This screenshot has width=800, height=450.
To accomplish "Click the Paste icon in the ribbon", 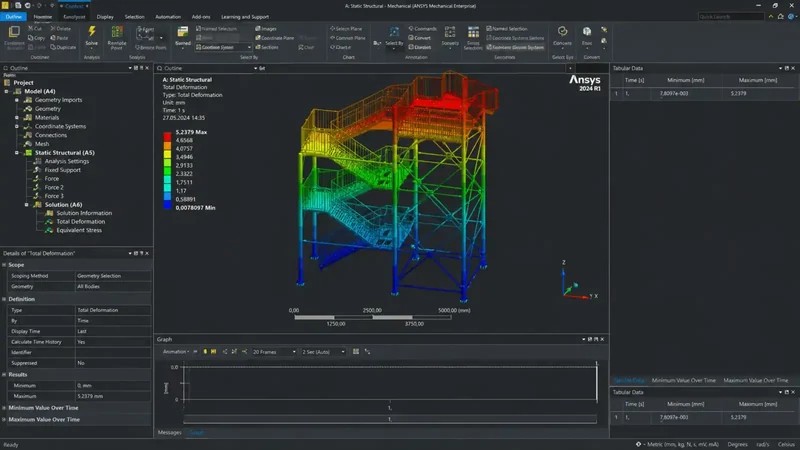I will pos(54,38).
